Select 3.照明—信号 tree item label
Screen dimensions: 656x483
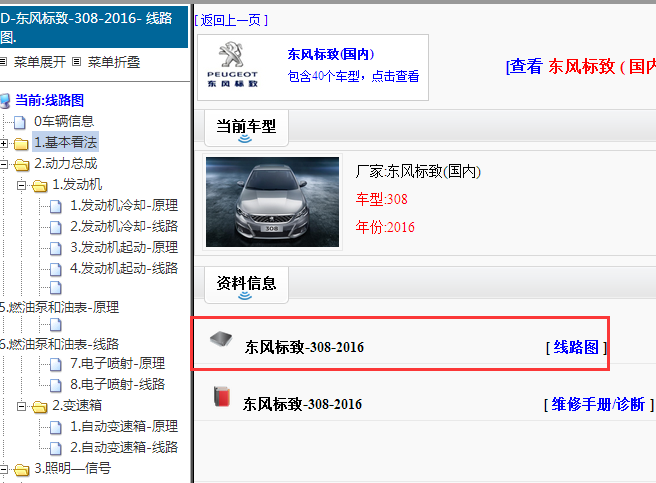(72, 468)
